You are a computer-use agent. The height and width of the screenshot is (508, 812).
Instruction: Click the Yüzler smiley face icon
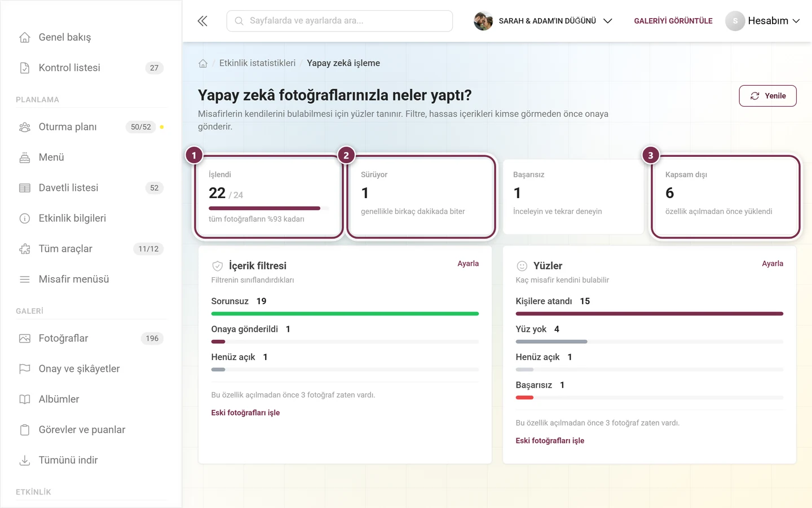click(x=522, y=266)
